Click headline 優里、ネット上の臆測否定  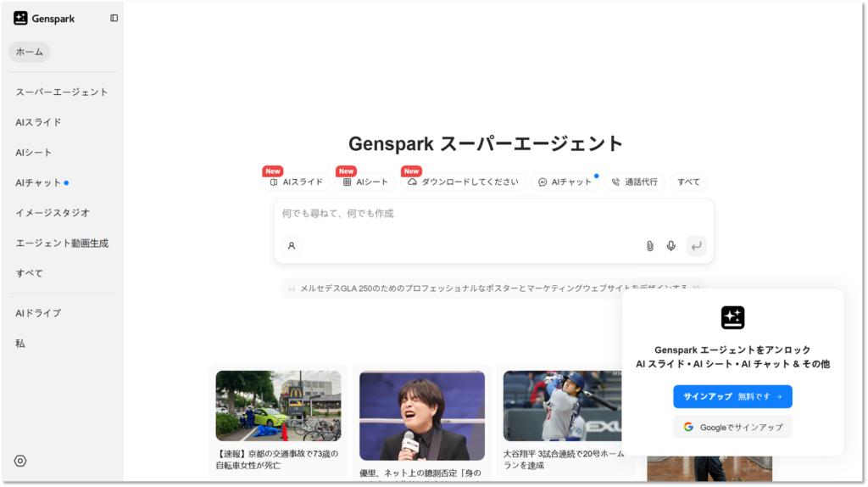click(x=420, y=473)
